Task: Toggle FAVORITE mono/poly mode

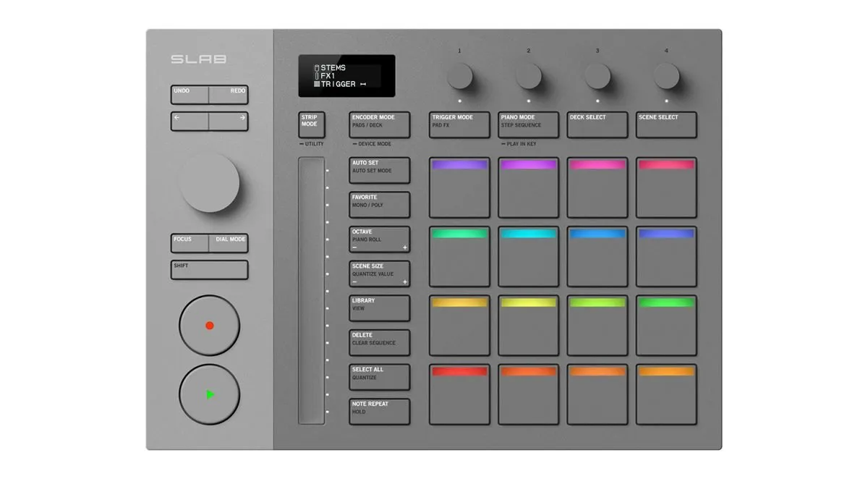Action: tap(378, 204)
